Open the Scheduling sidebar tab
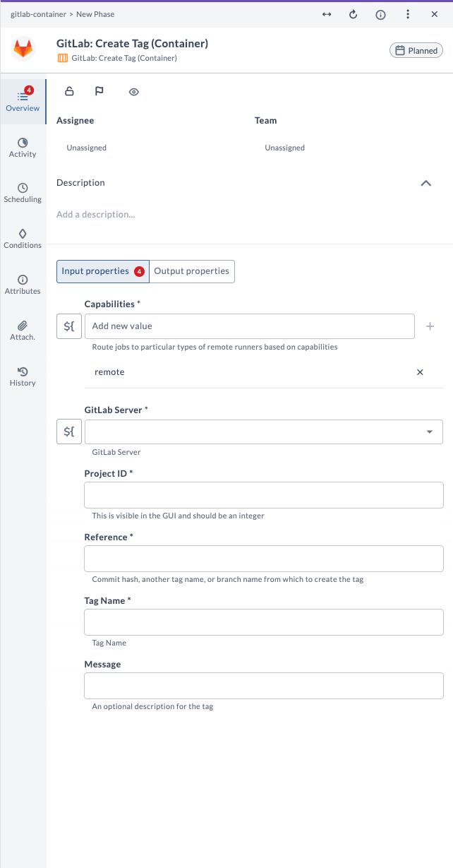Viewport: 453px width, 868px height. [x=23, y=193]
